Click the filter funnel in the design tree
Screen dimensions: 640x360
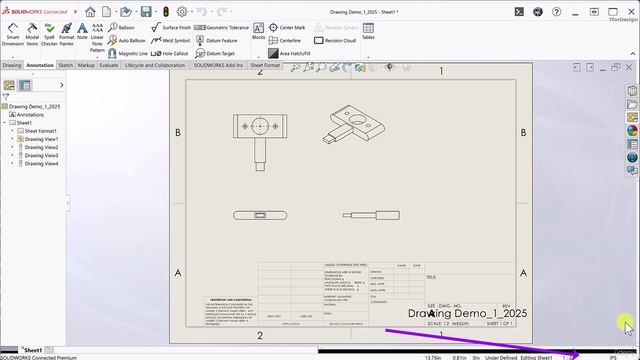pos(6,97)
